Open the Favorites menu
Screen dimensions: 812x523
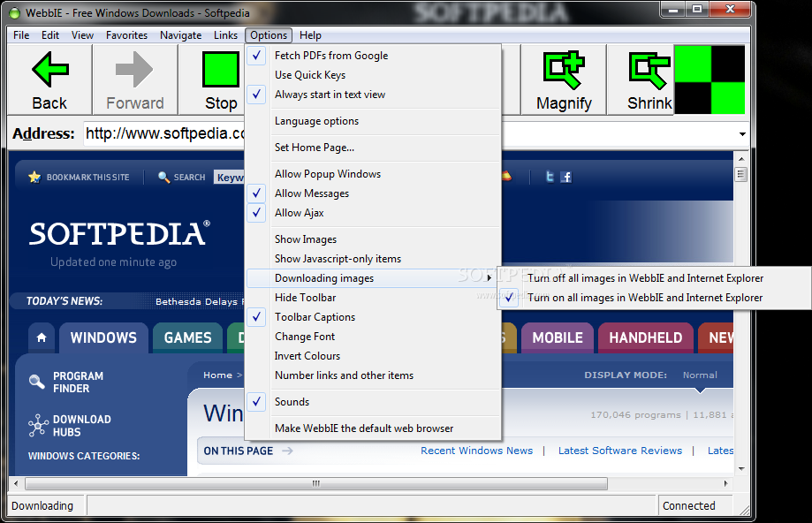pyautogui.click(x=127, y=35)
